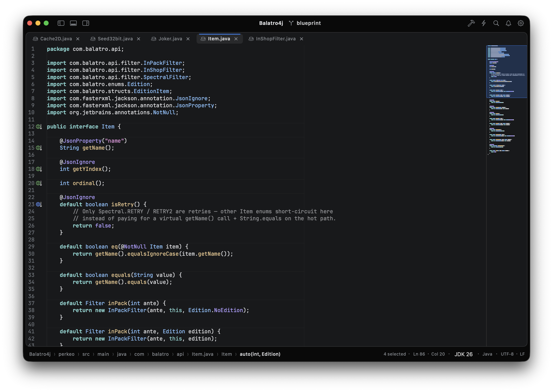Click the api breadcrumb
This screenshot has height=392, width=553.
point(180,354)
